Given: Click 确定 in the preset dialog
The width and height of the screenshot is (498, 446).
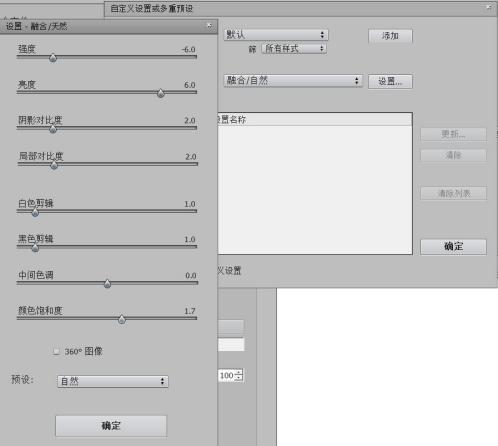Looking at the screenshot, I should coord(453,247).
